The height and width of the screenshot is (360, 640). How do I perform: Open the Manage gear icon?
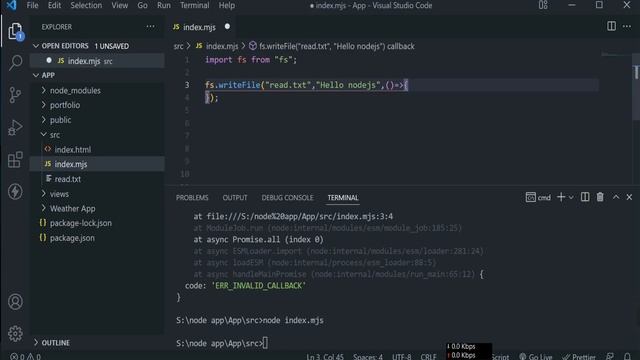coord(15,333)
